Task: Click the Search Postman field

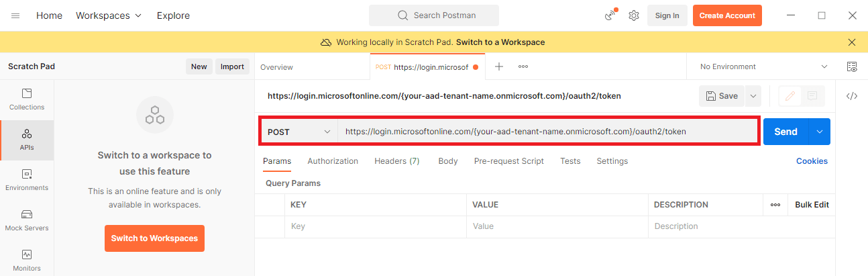Action: (434, 15)
